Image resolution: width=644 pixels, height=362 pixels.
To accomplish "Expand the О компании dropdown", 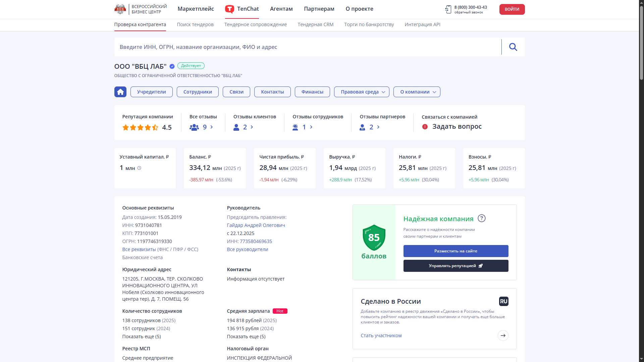I will tap(417, 92).
